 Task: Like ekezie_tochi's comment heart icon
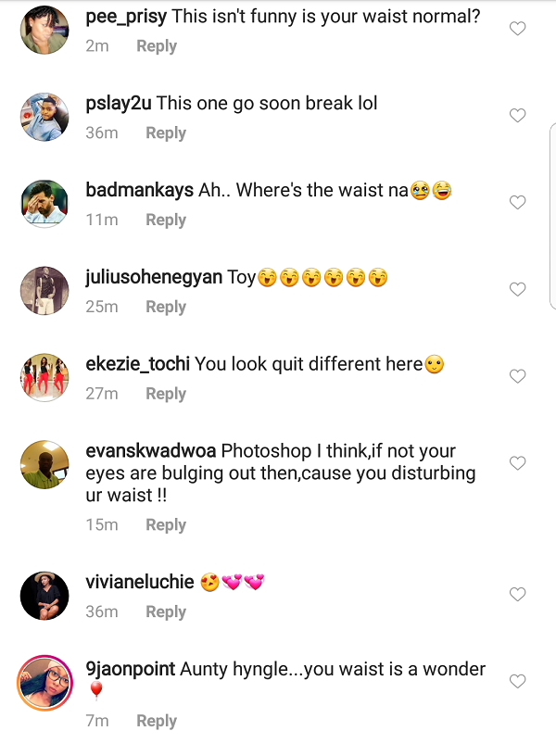click(517, 376)
